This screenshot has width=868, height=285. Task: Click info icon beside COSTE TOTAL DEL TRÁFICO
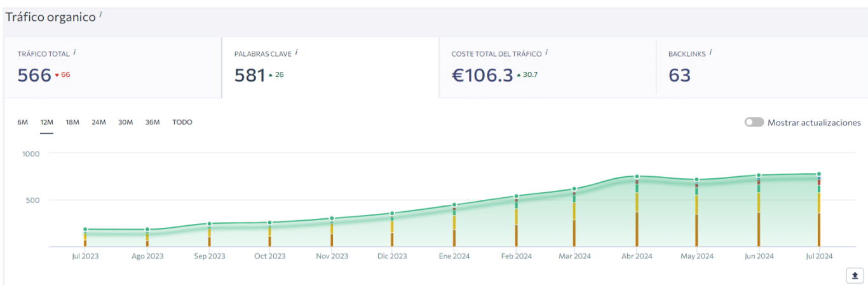pyautogui.click(x=546, y=52)
